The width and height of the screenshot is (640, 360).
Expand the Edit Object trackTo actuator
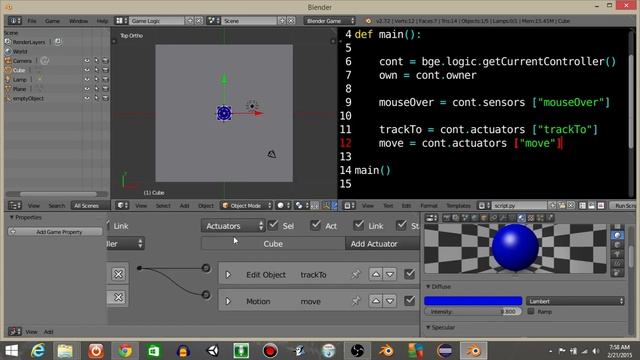[228, 275]
